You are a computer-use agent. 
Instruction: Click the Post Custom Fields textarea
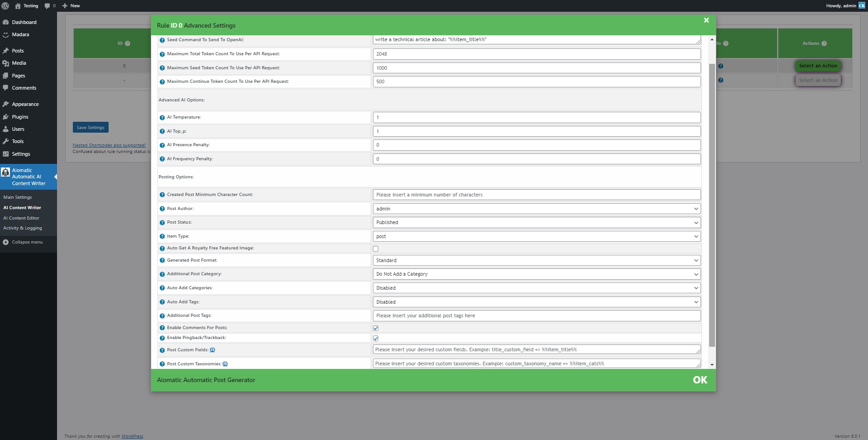tap(537, 349)
